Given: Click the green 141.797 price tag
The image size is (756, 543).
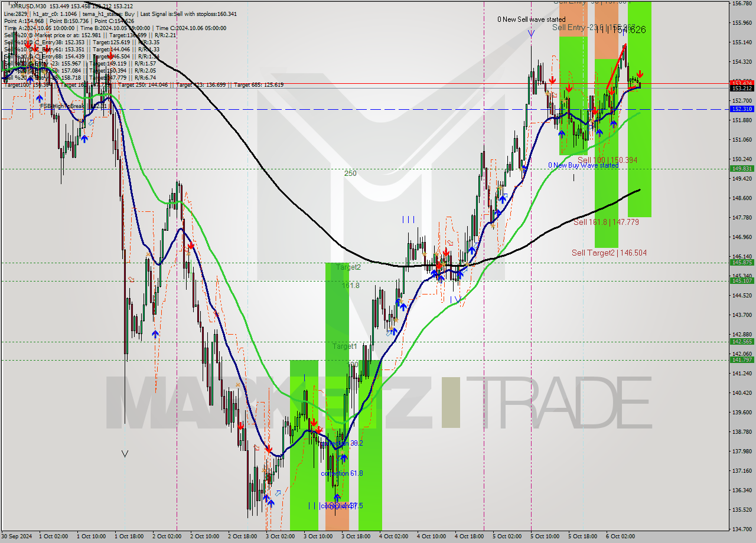Looking at the screenshot, I should tap(742, 360).
